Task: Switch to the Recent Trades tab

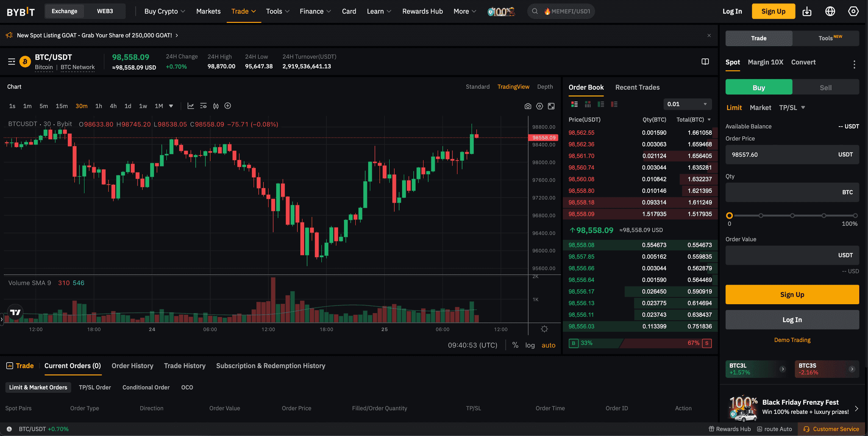Action: pos(637,87)
